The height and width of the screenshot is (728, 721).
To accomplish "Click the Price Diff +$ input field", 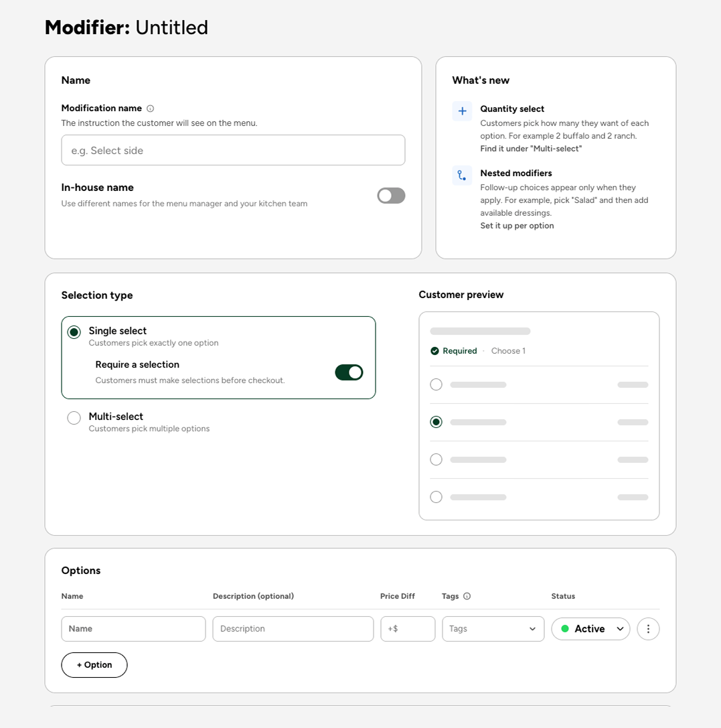I will tap(408, 629).
